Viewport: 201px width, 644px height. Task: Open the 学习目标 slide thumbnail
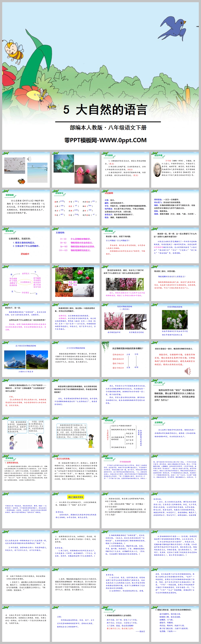(125, 169)
